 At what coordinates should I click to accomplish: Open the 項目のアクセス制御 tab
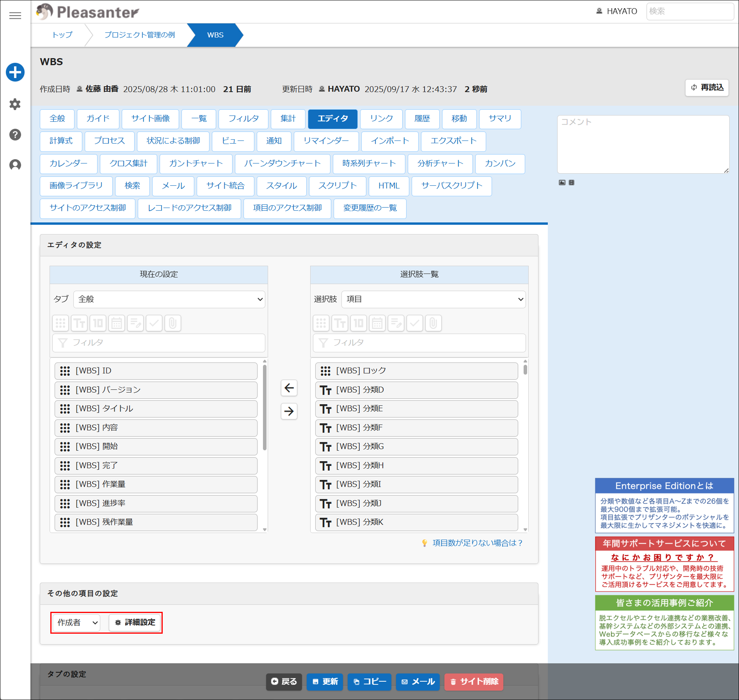[x=288, y=208]
